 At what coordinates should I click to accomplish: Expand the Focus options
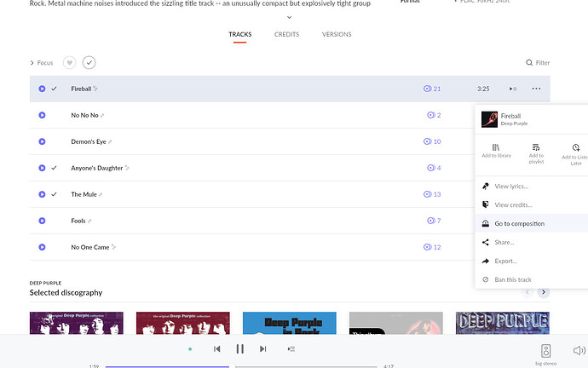click(42, 62)
